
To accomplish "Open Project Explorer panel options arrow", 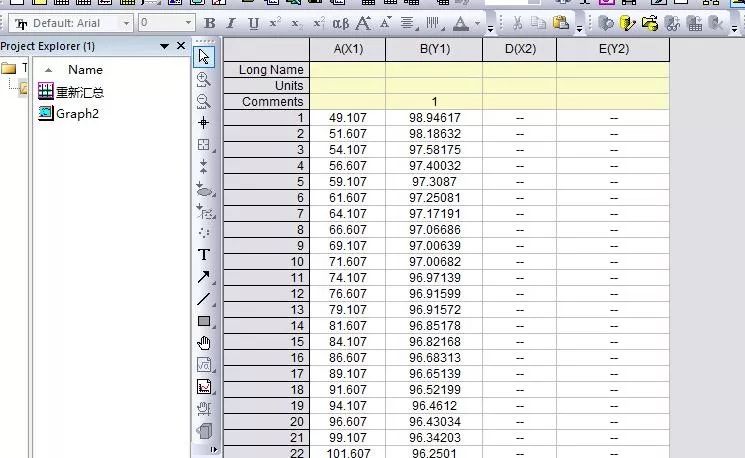I will [x=164, y=46].
